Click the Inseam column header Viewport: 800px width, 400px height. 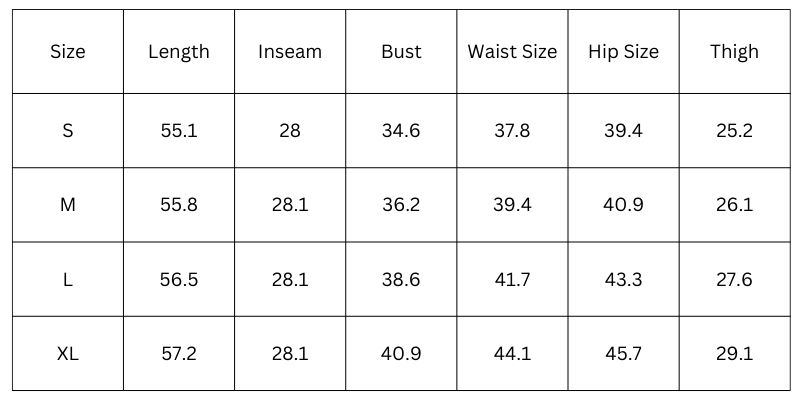[x=290, y=52]
